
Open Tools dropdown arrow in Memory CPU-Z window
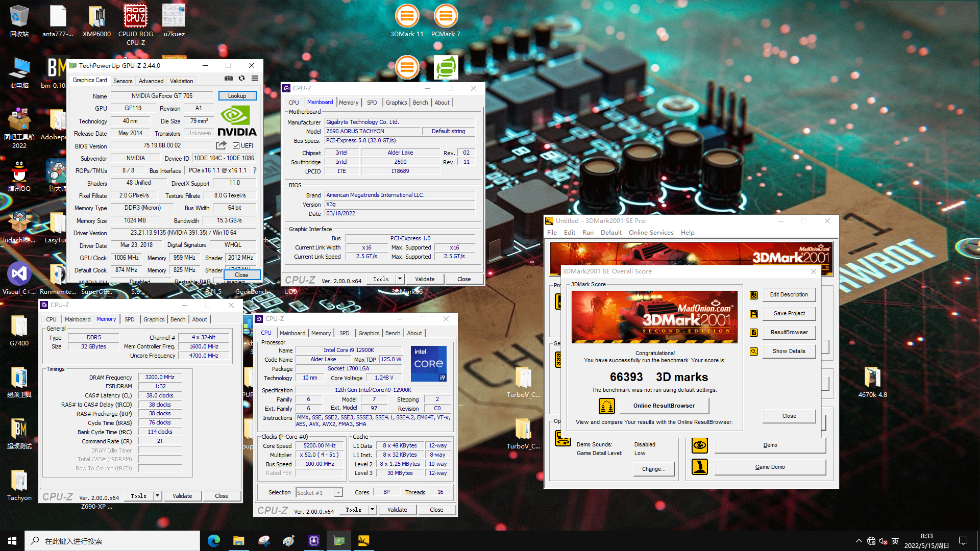158,496
